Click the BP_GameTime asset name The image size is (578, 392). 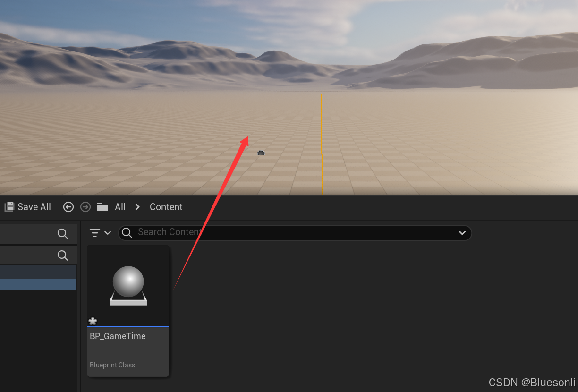[118, 336]
